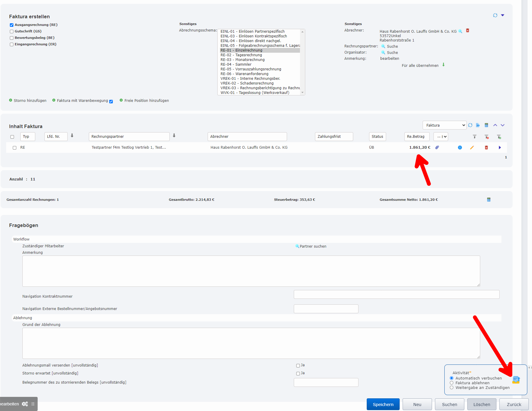The height and width of the screenshot is (411, 532).
Task: Enable the Gutschrift (GS) checkbox
Action: click(11, 32)
